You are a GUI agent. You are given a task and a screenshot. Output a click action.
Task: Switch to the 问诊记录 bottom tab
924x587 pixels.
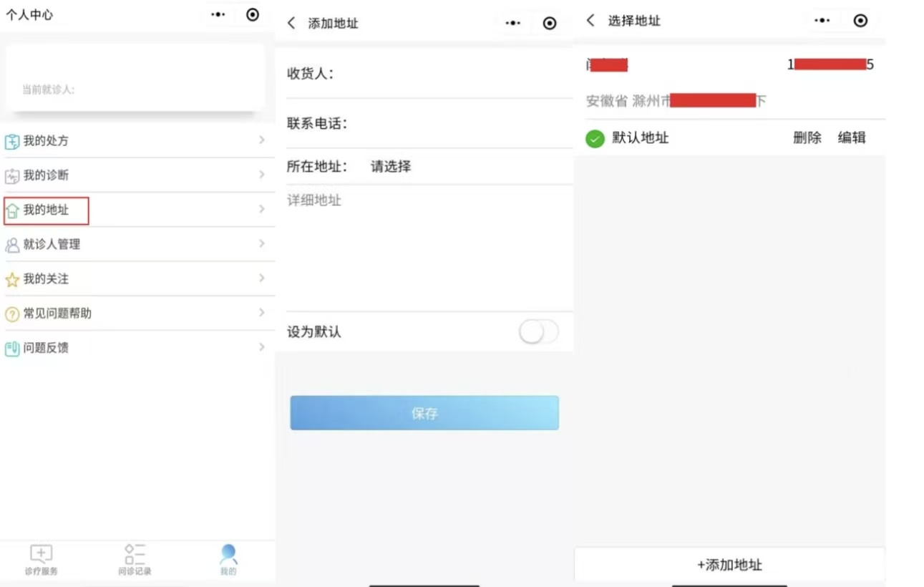pyautogui.click(x=135, y=560)
